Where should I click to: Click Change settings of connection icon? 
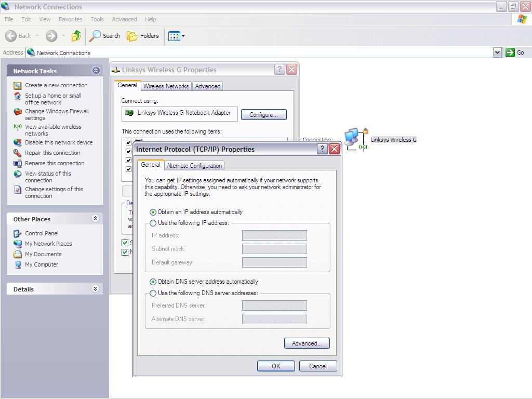tap(18, 190)
